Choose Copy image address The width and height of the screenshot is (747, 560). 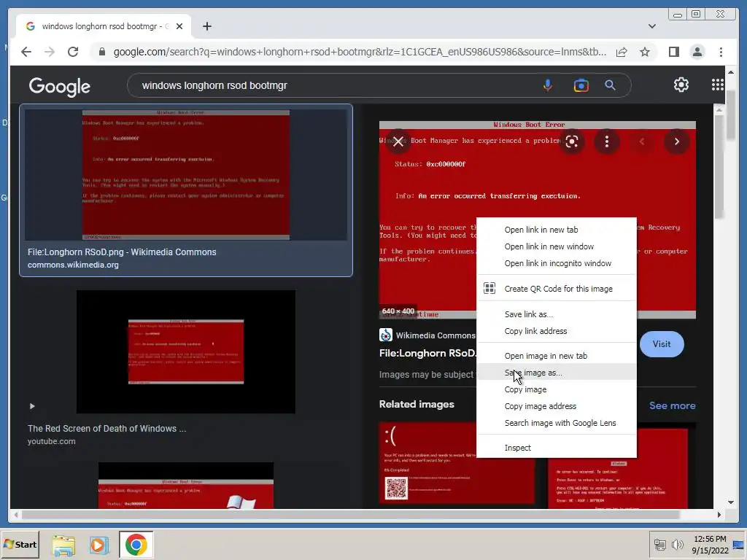click(557, 406)
